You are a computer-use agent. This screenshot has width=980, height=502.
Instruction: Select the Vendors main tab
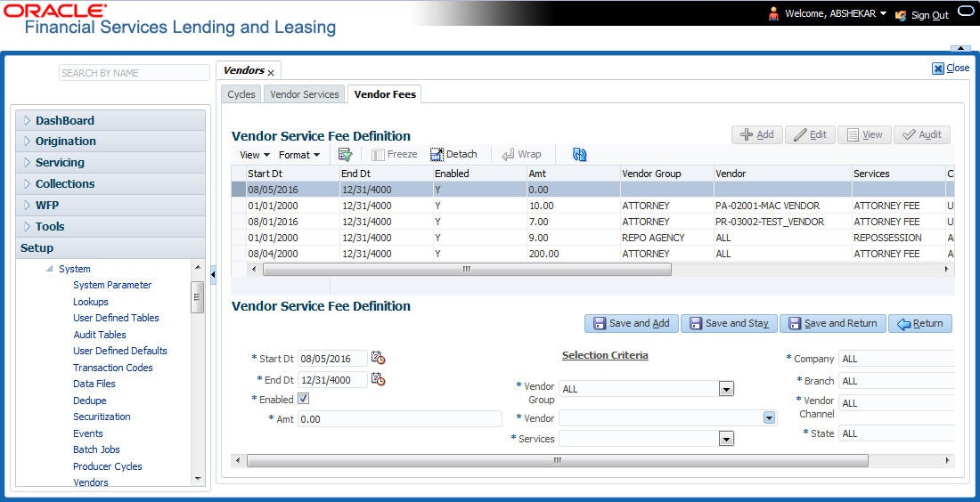coord(244,70)
